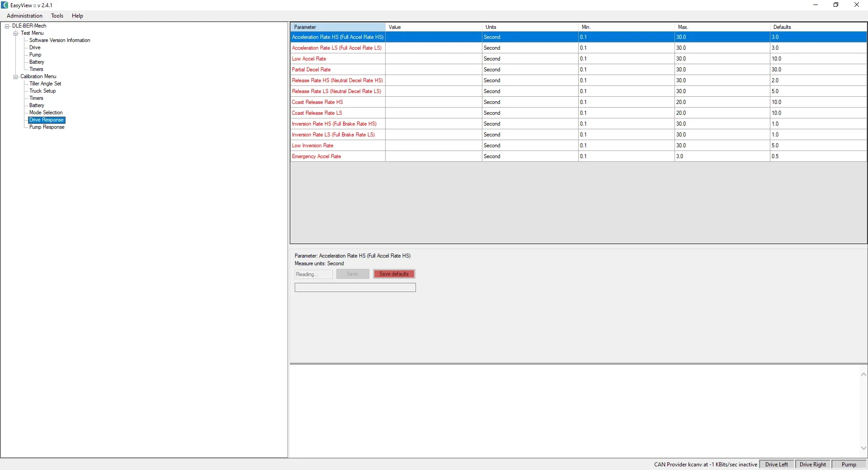This screenshot has width=868, height=470.
Task: Click the Drive Right status button
Action: pos(813,464)
